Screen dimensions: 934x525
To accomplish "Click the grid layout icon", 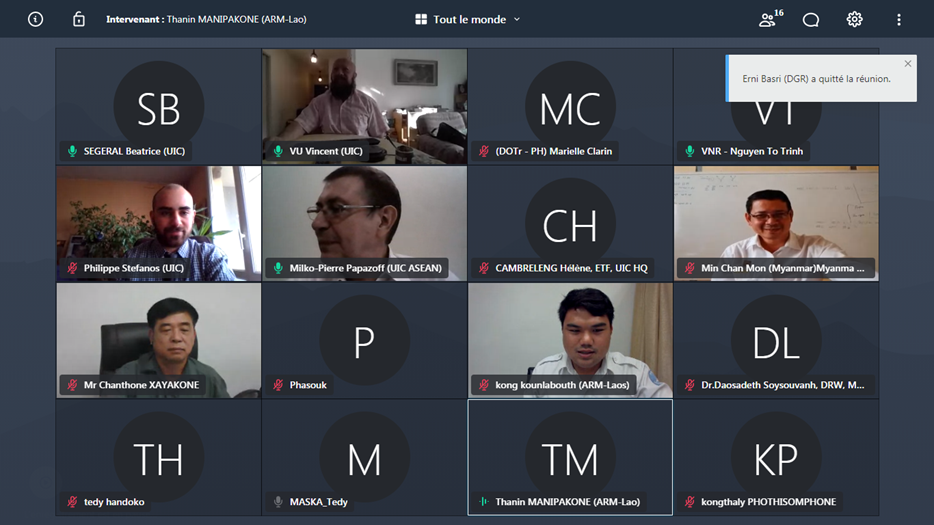I will (421, 20).
